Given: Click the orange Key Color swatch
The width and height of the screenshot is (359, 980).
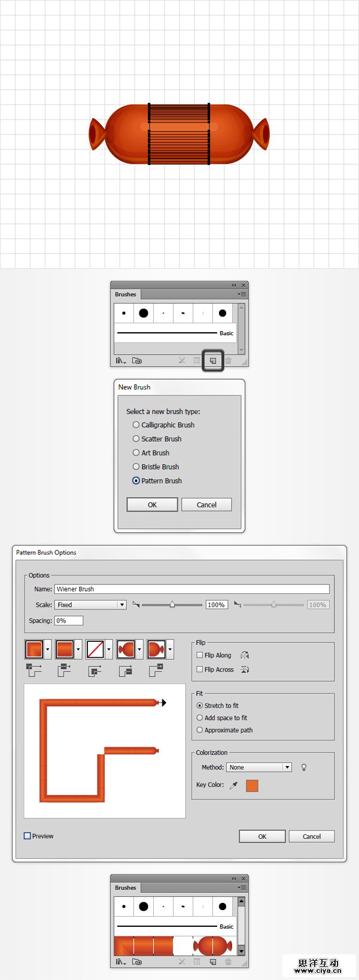Looking at the screenshot, I should (x=252, y=785).
